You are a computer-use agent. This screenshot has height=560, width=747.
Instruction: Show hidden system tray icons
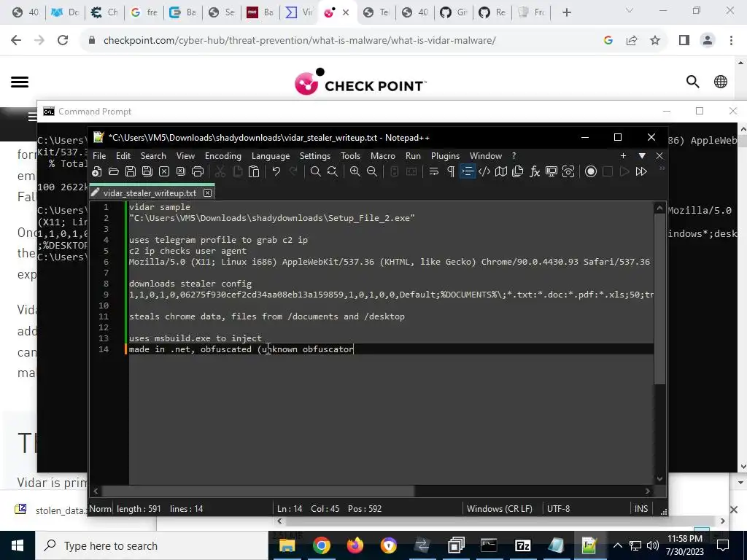pos(617,545)
